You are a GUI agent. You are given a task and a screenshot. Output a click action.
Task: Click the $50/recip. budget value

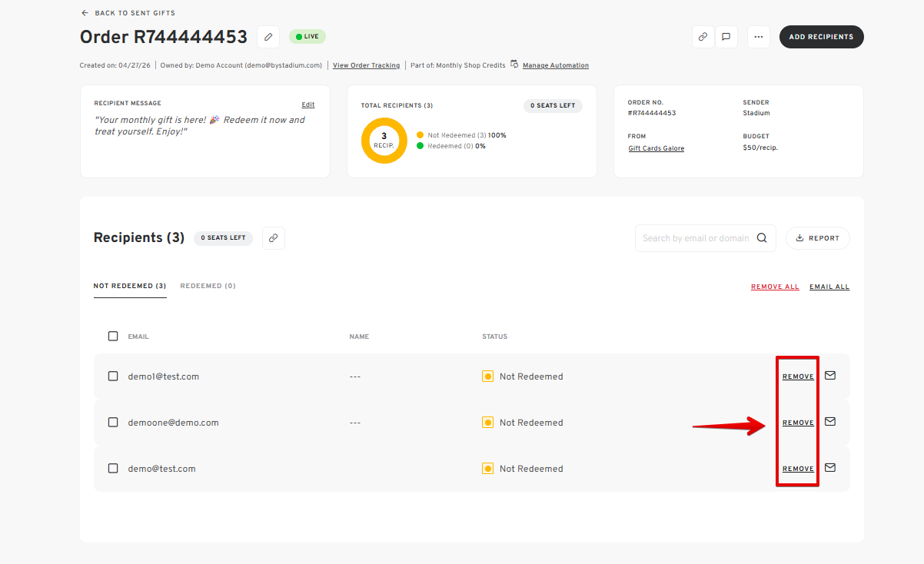tap(760, 147)
